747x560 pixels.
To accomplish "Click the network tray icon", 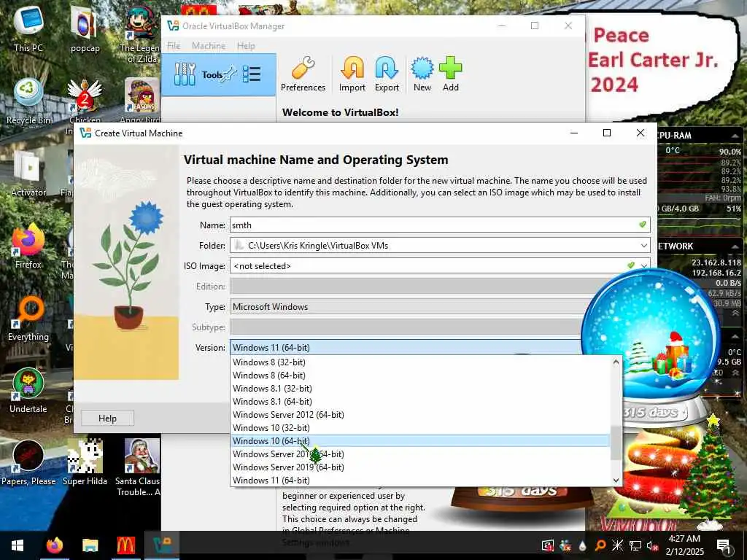I will 635,545.
